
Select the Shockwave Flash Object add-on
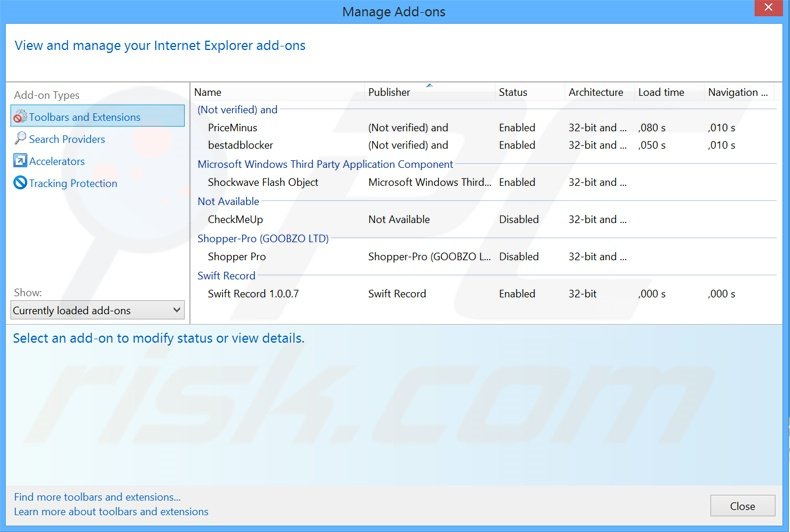click(262, 182)
